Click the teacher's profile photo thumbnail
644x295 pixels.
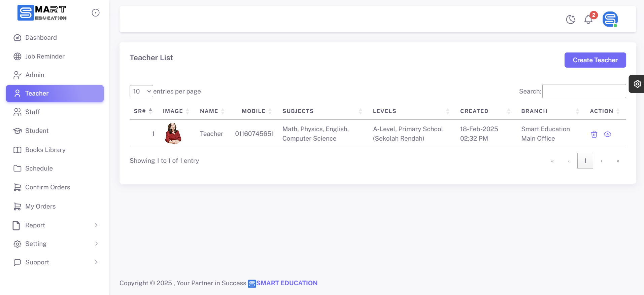tap(173, 134)
